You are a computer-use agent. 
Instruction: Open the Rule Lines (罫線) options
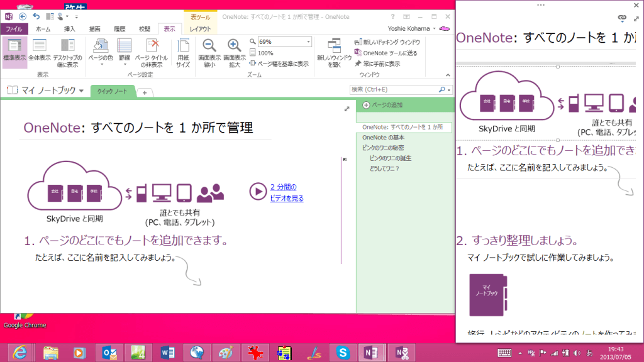[x=125, y=53]
